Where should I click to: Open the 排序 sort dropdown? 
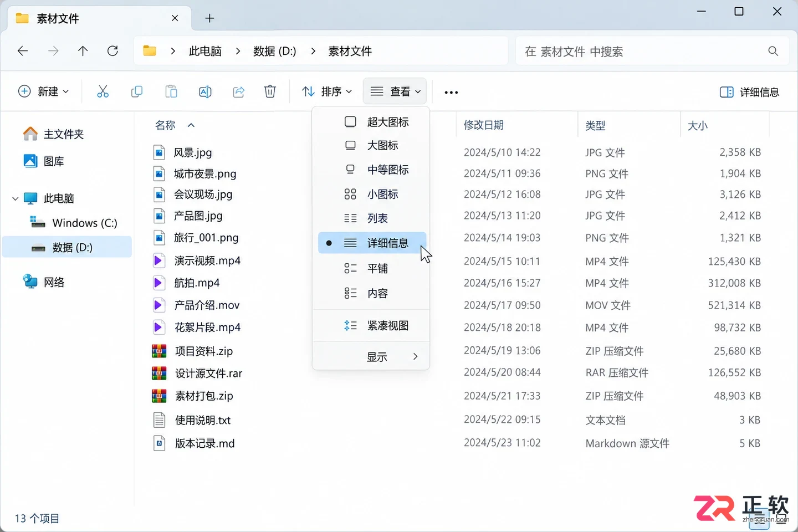coord(327,91)
